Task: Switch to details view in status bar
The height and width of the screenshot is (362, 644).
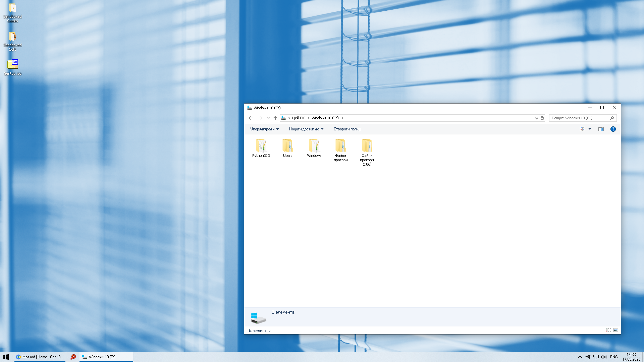Action: click(x=608, y=330)
